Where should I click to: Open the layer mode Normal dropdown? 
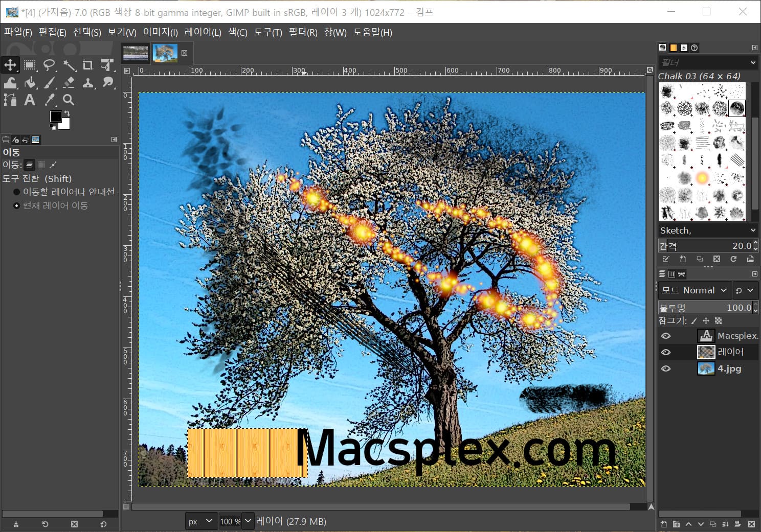pyautogui.click(x=695, y=290)
